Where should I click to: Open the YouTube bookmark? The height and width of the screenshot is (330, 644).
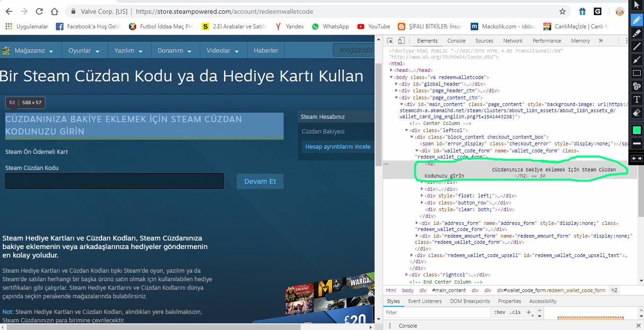coord(374,27)
